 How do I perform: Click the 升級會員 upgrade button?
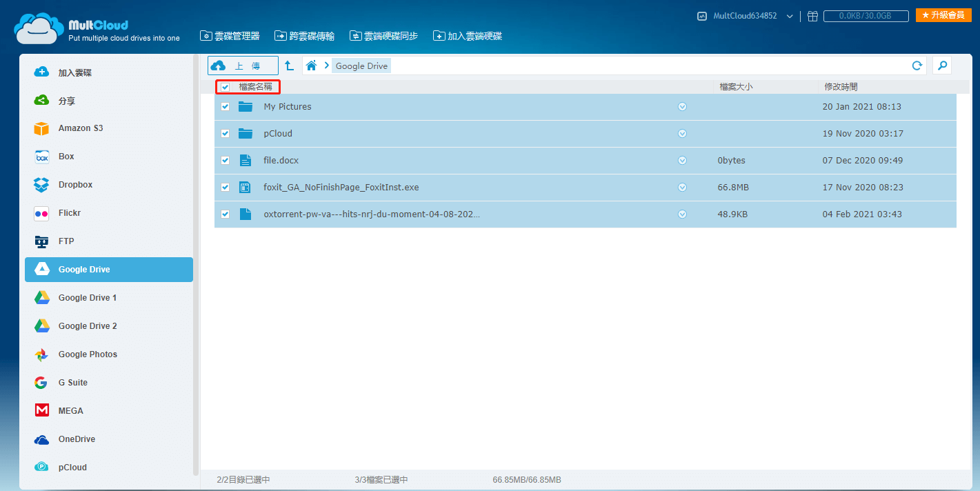943,15
